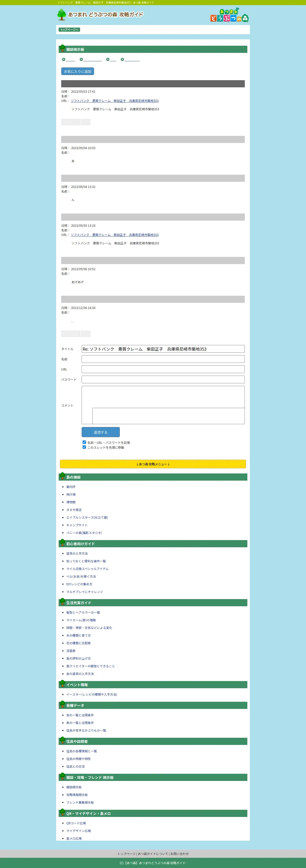Image resolution: width=306 pixels, height=868 pixels.
Task: Open 金の道具の入手方法 link
Action: coord(80,674)
